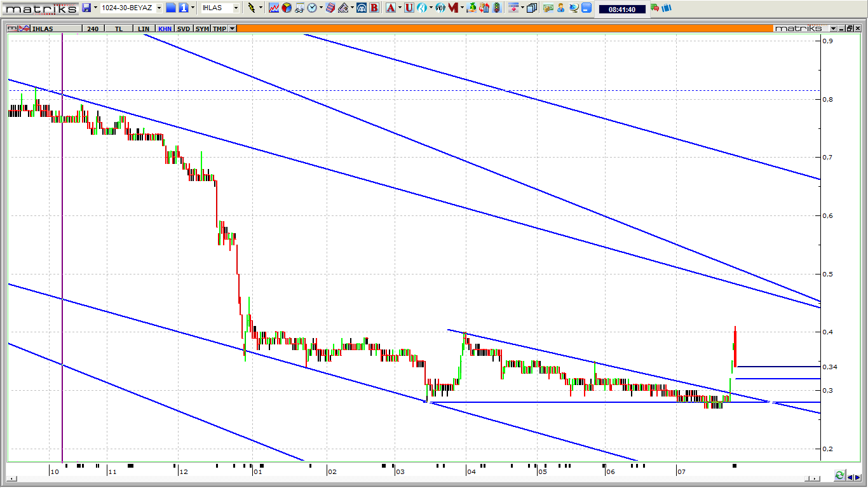Click the clock icon in toolbar

[312, 8]
